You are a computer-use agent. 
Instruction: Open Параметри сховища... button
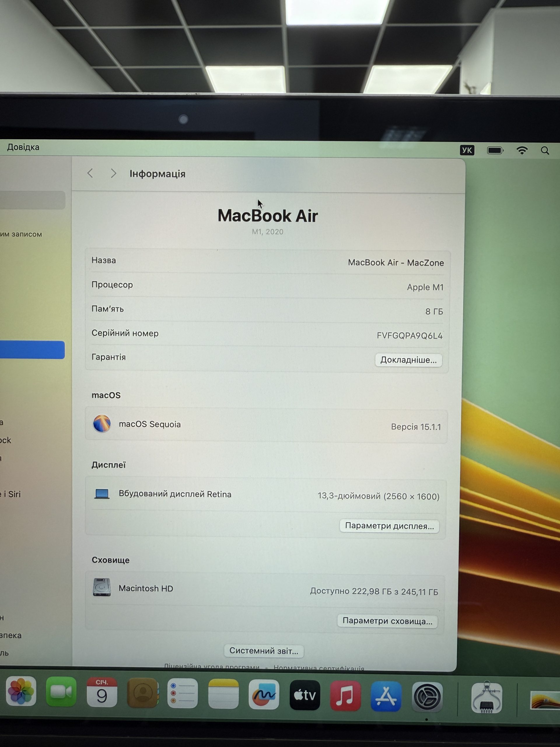(x=387, y=621)
